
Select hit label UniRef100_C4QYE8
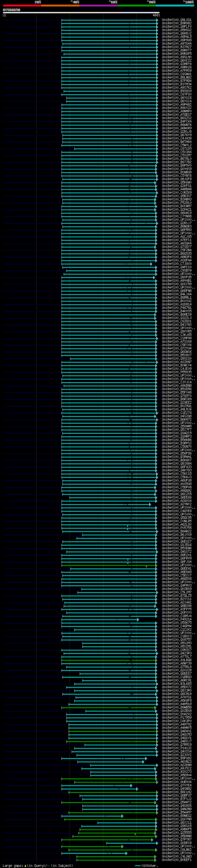[x=177, y=511]
